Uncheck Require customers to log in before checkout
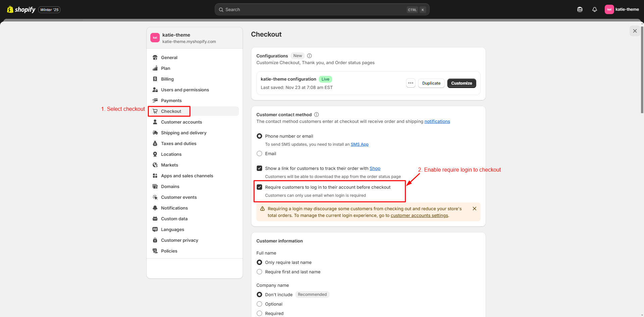The height and width of the screenshot is (317, 644). tap(259, 187)
